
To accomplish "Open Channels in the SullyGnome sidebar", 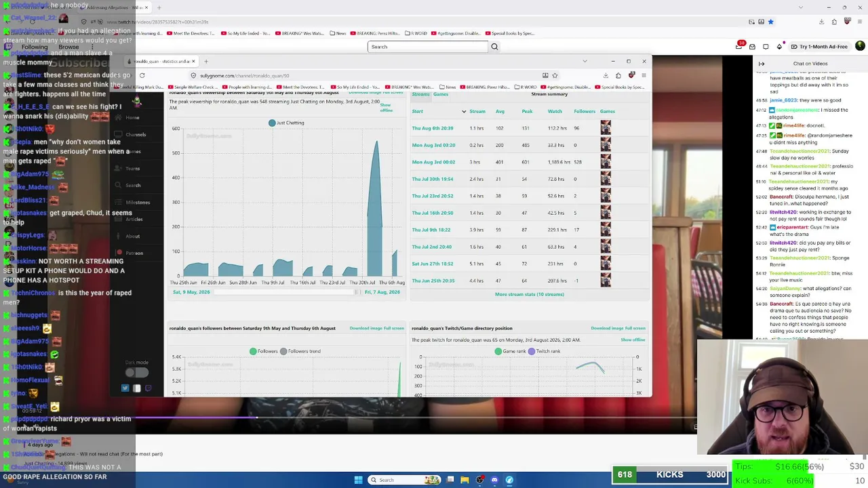I will click(136, 135).
